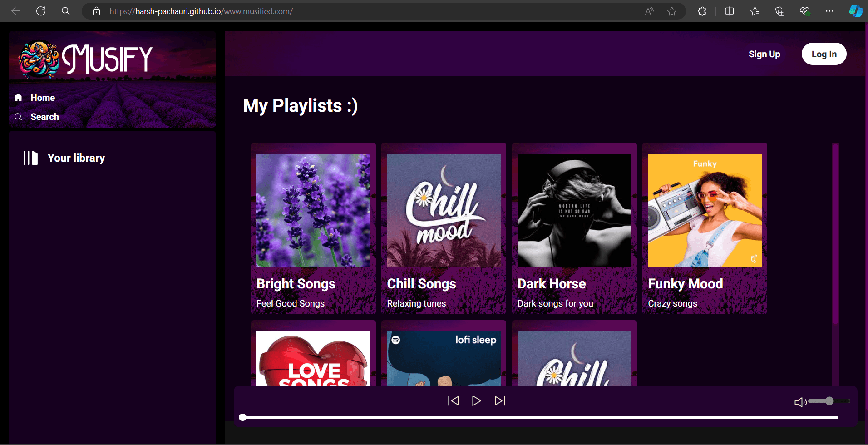
Task: Open Read aloud icon in address bar
Action: [x=650, y=11]
